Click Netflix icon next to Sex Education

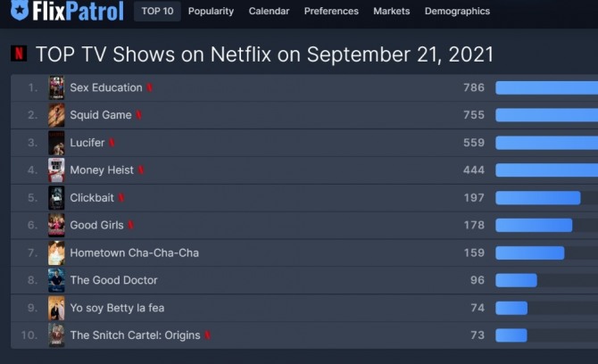[150, 87]
